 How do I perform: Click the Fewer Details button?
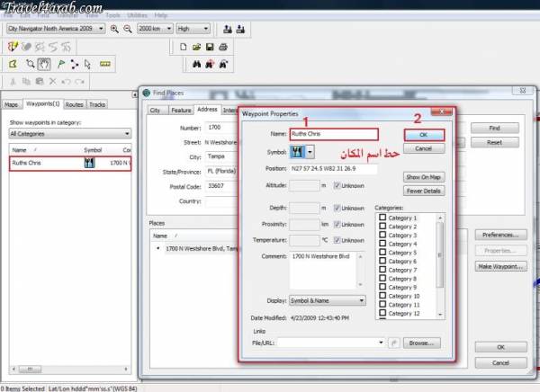pos(424,191)
